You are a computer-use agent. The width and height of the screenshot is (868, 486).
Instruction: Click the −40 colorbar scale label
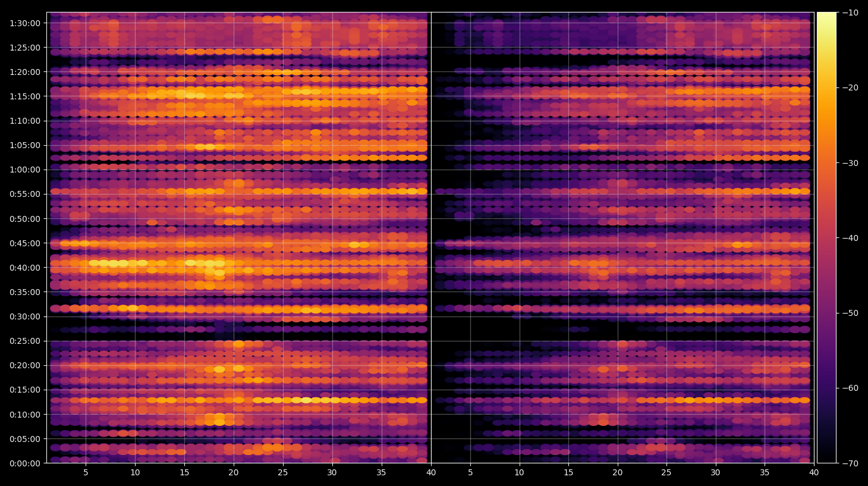click(x=850, y=238)
